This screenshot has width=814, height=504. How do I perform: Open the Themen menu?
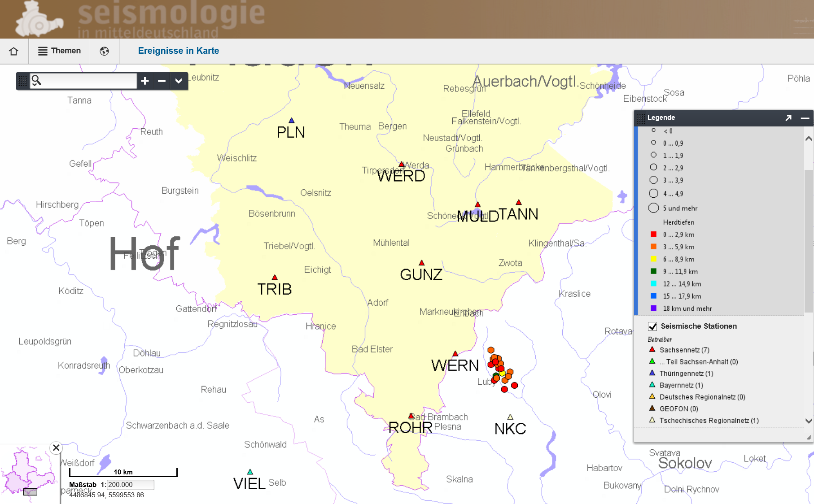coord(59,51)
